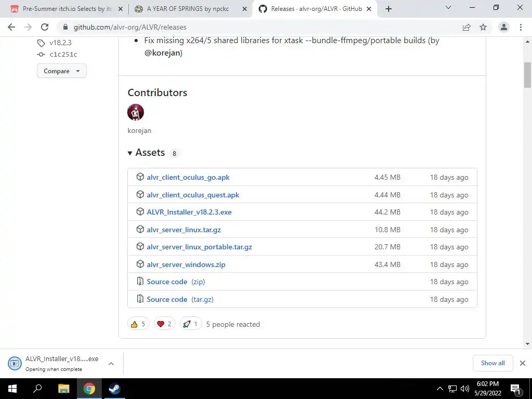Click the '5 people reacted' text
Viewport: 532px width, 399px height.
click(233, 324)
